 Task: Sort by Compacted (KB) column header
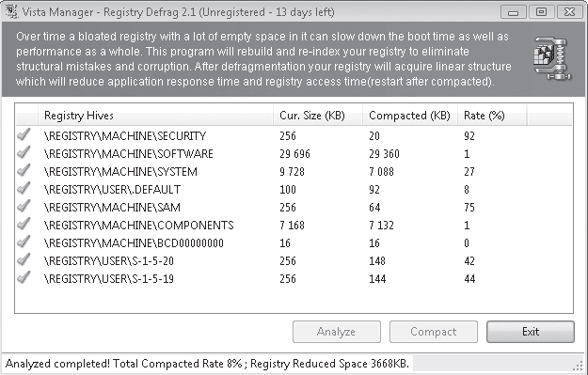tap(410, 116)
